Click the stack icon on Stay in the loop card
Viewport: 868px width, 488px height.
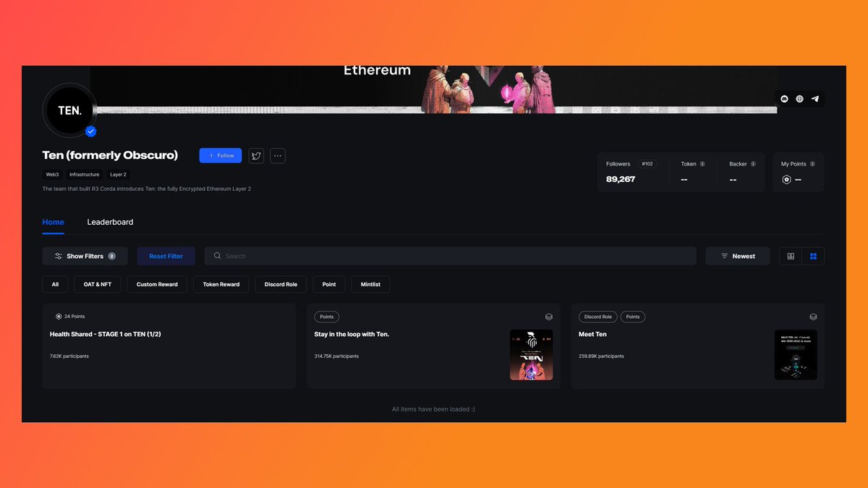549,317
